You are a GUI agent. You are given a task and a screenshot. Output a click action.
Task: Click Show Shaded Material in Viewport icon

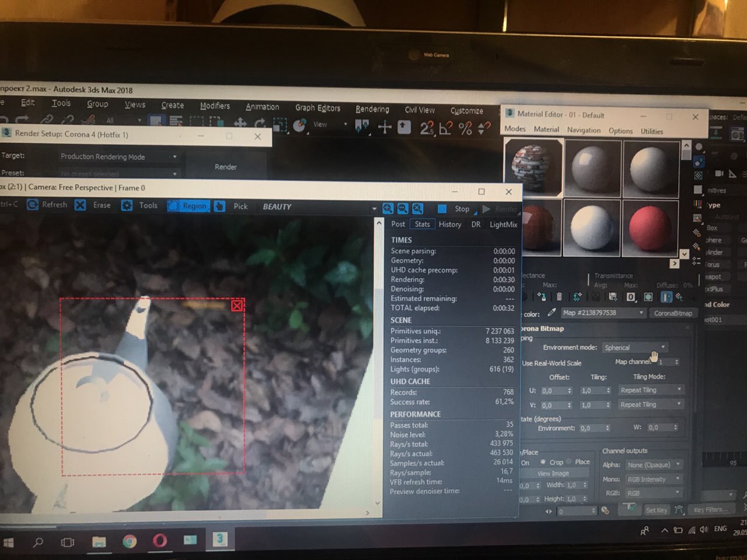pyautogui.click(x=648, y=297)
